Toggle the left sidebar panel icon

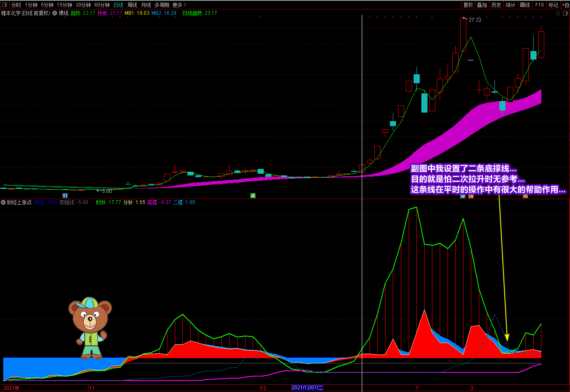(4, 5)
